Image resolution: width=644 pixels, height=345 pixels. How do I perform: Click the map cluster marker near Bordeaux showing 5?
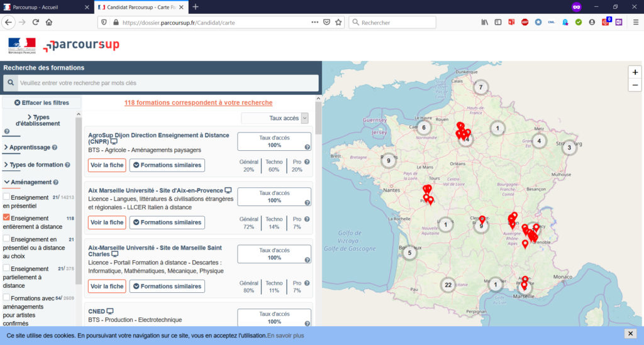409,253
